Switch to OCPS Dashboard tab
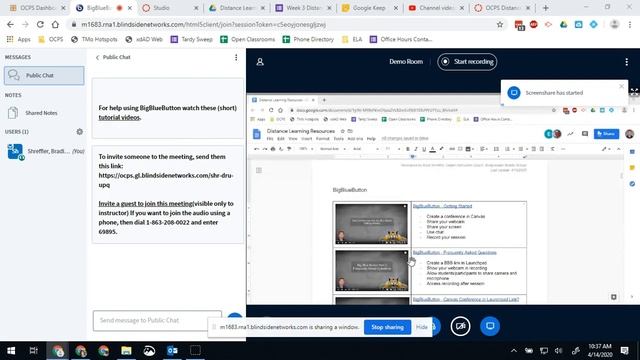Screen dimensions: 640x360 tap(37, 8)
